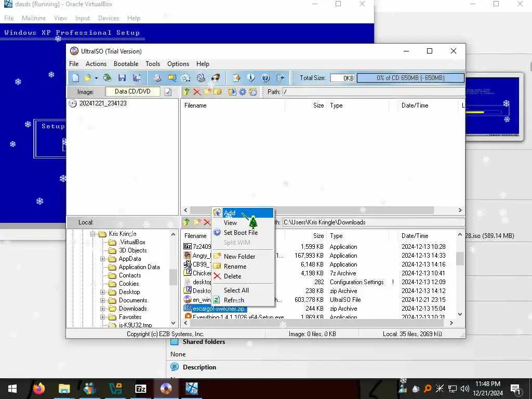Click the 0% of CD 650MB capacity bar
Image resolution: width=532 pixels, height=399 pixels.
410,78
